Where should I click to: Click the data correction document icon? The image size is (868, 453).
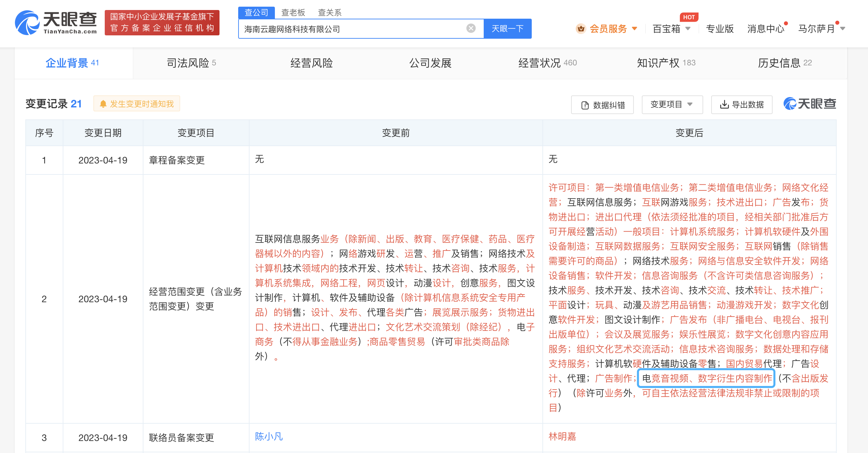tap(585, 105)
